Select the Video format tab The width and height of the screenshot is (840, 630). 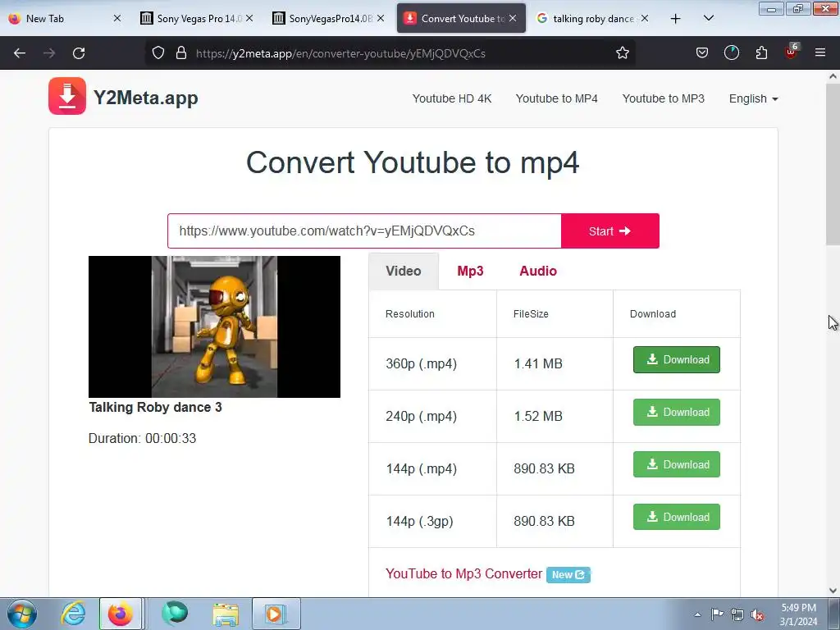click(x=404, y=271)
